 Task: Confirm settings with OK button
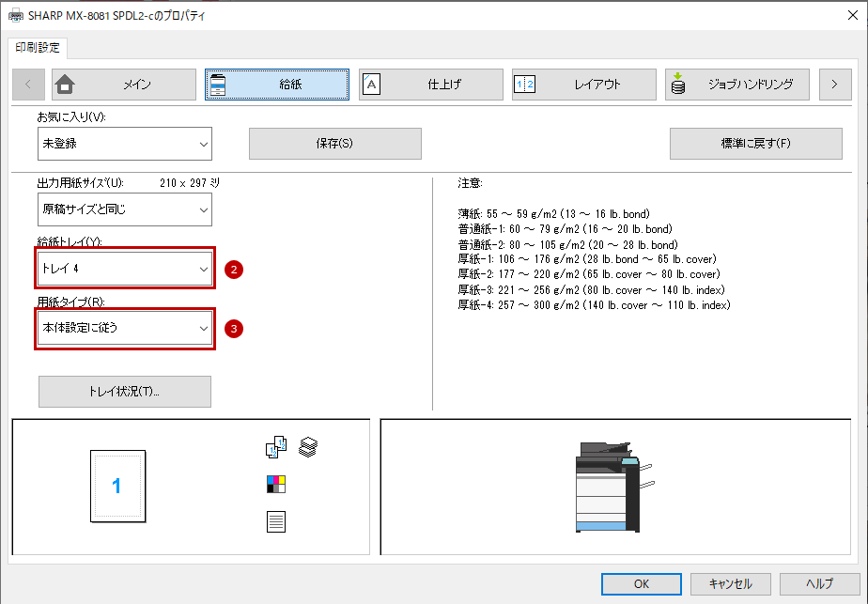tap(642, 584)
